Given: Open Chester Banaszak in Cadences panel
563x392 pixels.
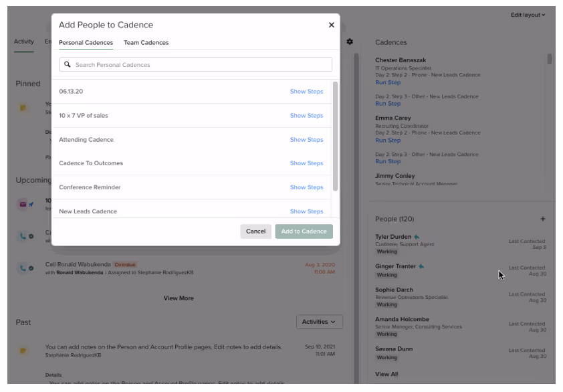Looking at the screenshot, I should [401, 60].
